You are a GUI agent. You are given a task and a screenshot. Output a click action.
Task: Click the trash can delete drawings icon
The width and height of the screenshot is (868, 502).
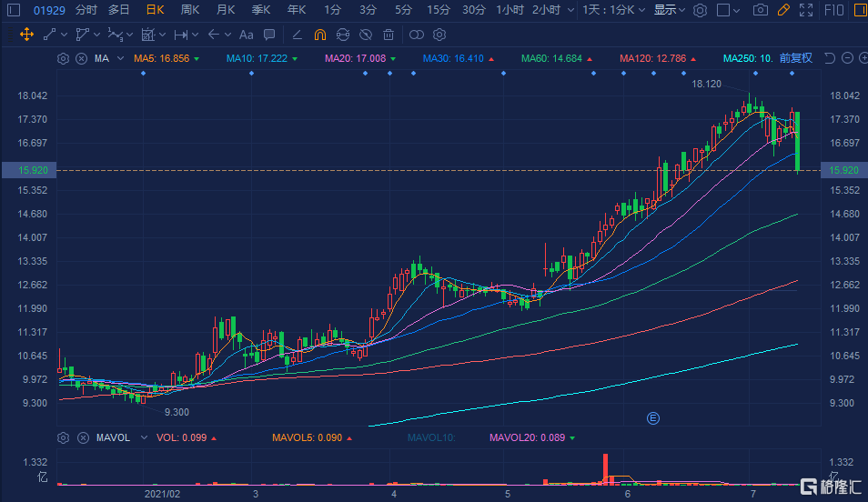(389, 35)
